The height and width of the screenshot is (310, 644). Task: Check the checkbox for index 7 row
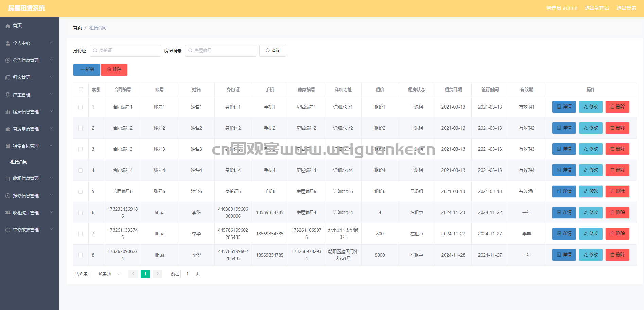(x=81, y=234)
